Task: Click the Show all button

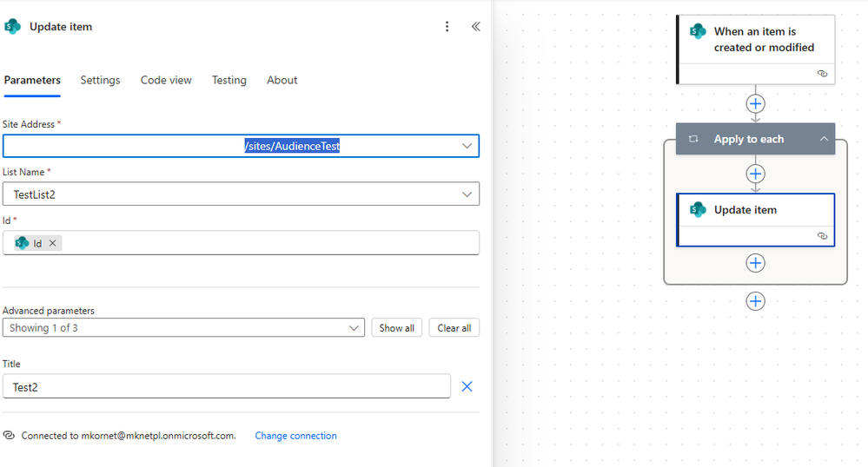Action: pos(396,327)
